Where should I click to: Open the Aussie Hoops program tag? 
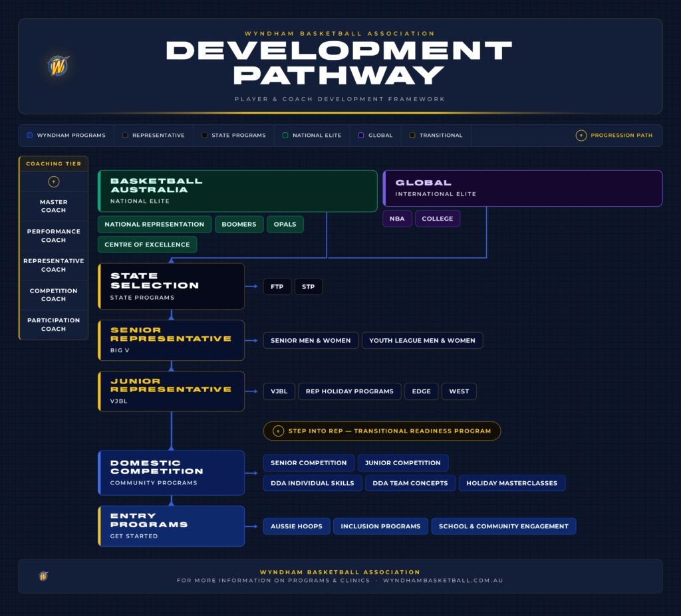[x=296, y=526]
